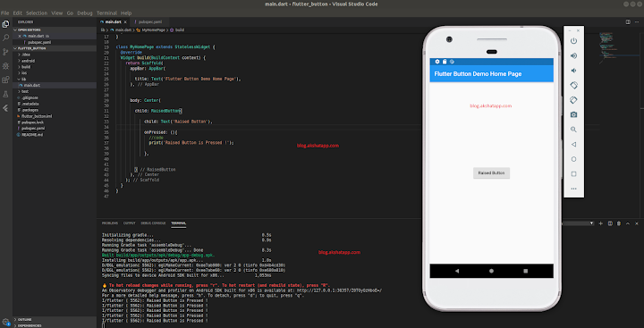Open the File menu
The width and height of the screenshot is (644, 328).
pyautogui.click(x=5, y=13)
